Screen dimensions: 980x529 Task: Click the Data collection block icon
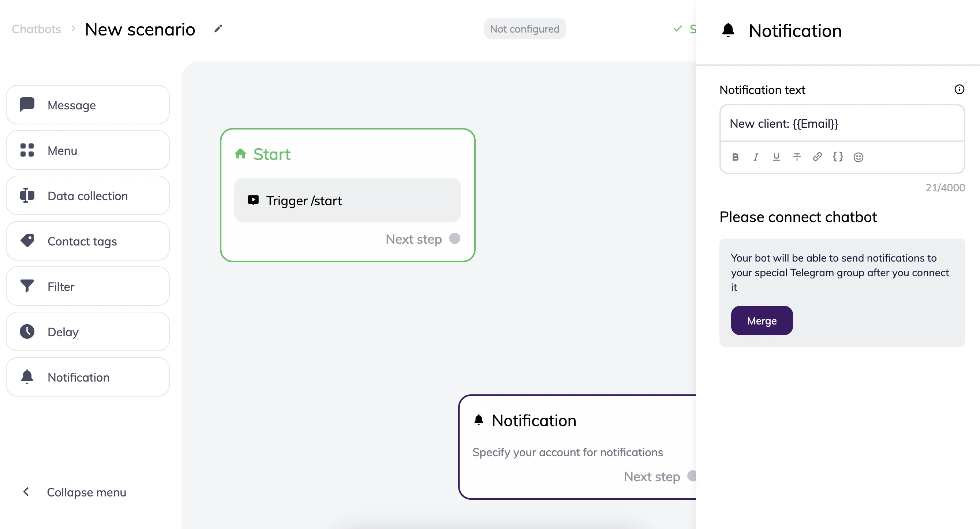coord(27,195)
